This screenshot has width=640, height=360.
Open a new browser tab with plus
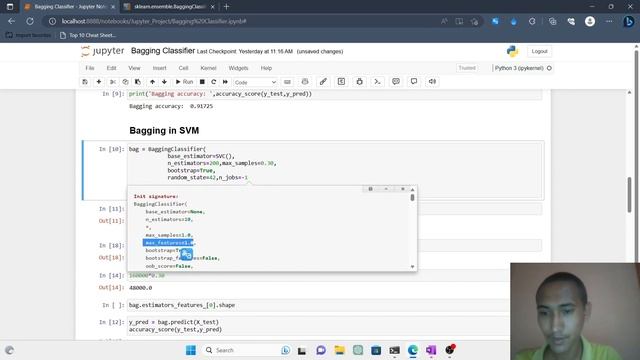(227, 7)
